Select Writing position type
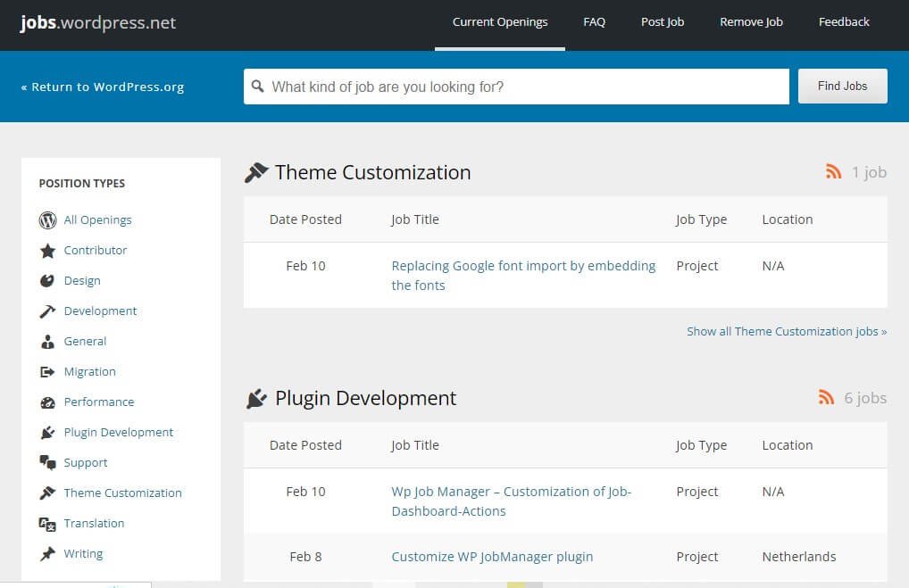The width and height of the screenshot is (909, 588). pos(83,554)
